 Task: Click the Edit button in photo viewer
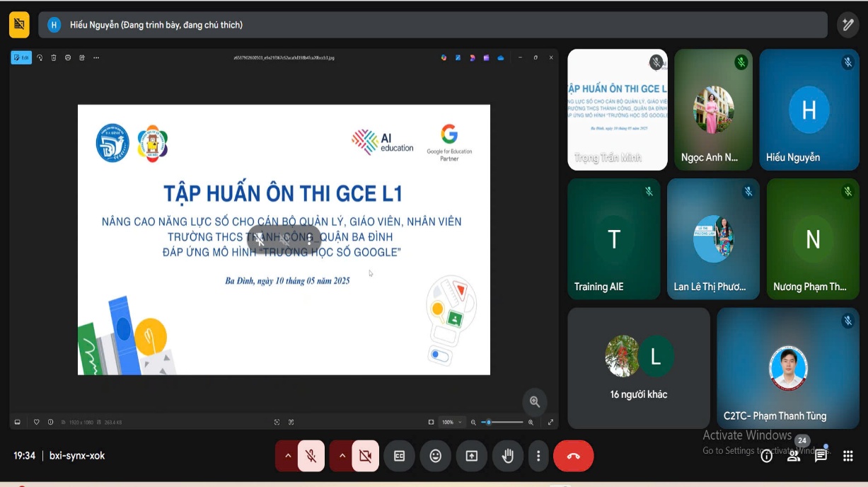click(x=21, y=57)
